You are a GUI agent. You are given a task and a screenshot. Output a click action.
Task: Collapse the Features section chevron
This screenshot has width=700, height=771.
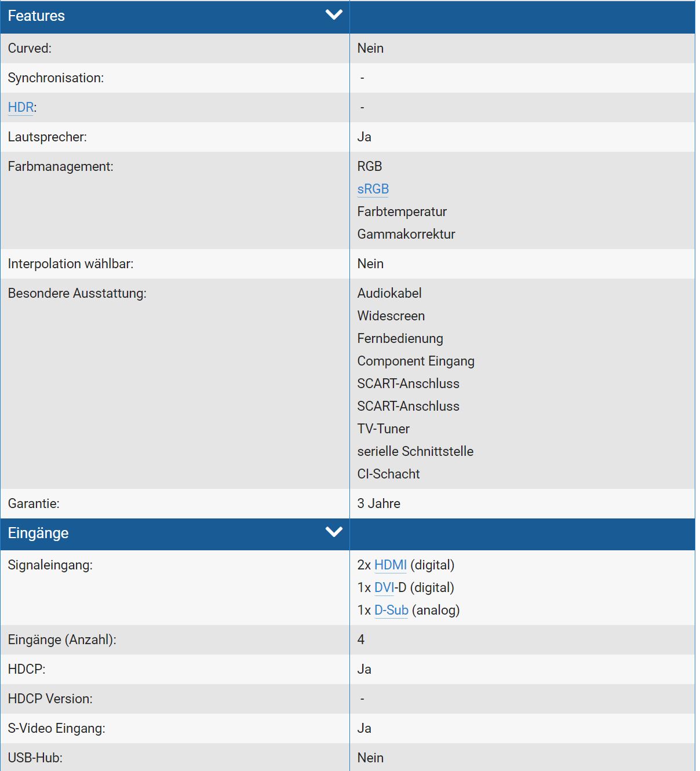pyautogui.click(x=334, y=15)
